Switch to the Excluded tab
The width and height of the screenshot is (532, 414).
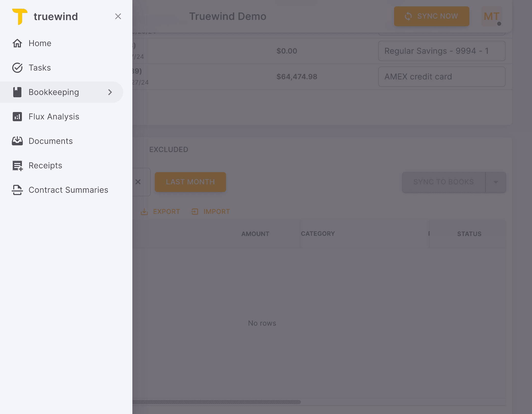coord(169,149)
